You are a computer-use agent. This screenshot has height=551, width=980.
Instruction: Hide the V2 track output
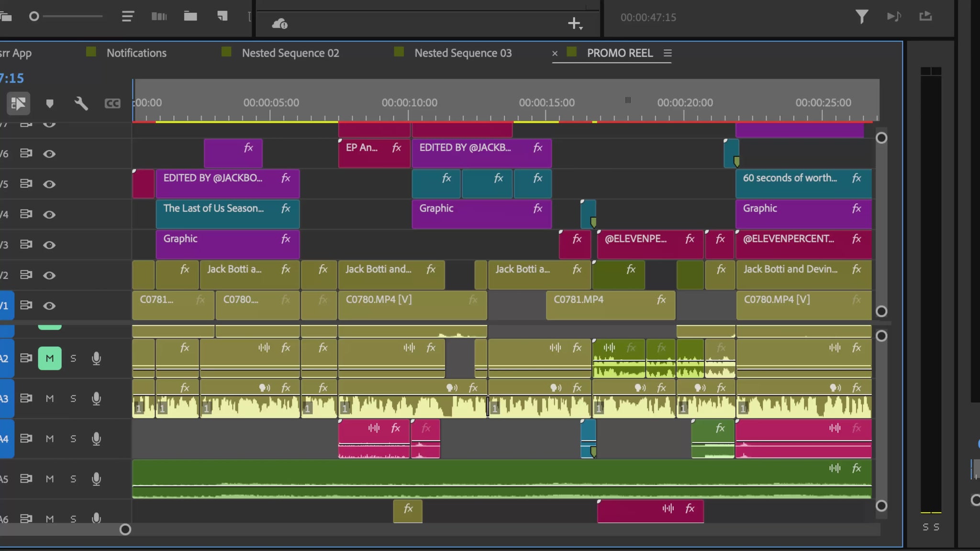49,275
